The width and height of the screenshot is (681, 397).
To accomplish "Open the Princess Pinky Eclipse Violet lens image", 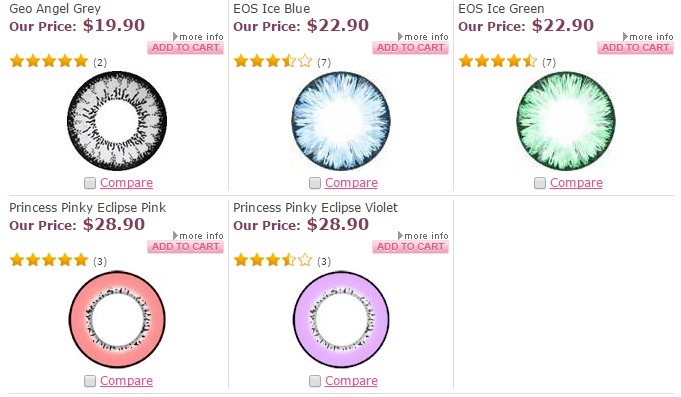I will (341, 319).
